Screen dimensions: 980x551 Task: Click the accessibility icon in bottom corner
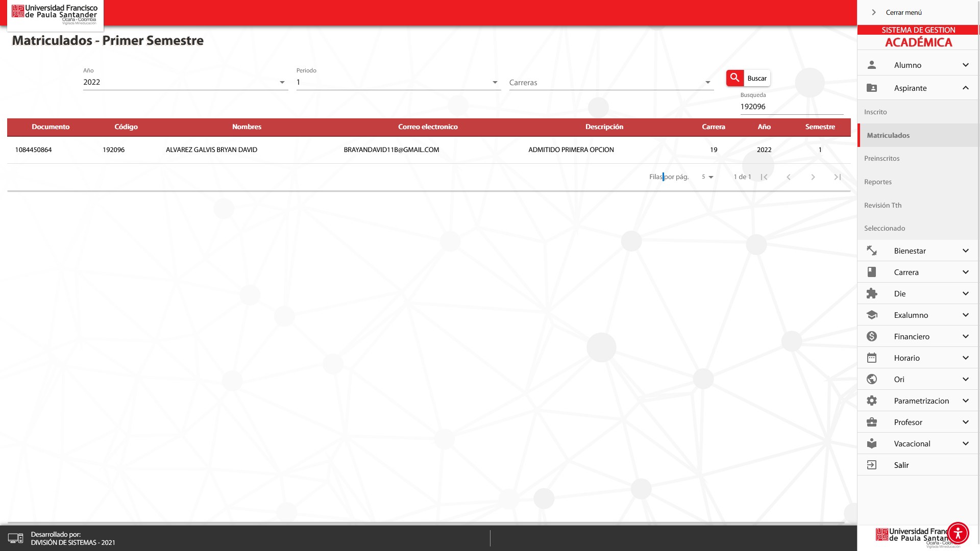click(958, 533)
